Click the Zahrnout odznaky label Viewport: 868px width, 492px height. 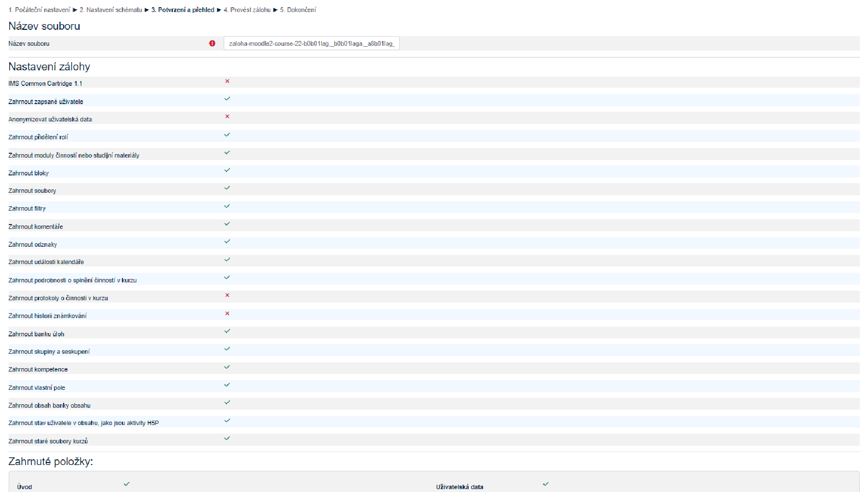[x=33, y=244]
